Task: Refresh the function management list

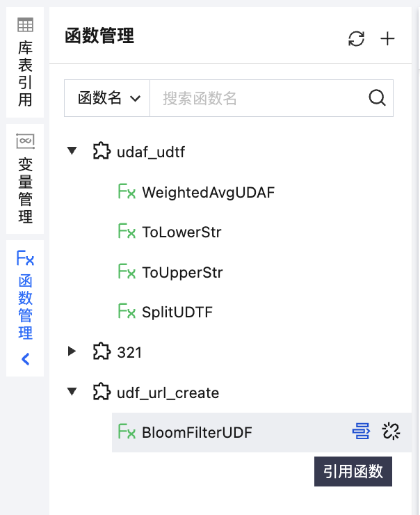Action: click(x=356, y=39)
